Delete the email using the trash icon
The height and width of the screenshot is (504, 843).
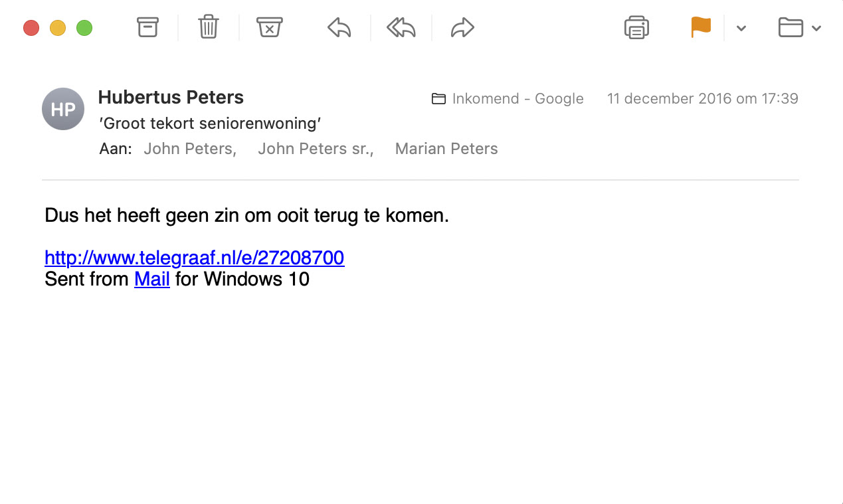(x=209, y=27)
